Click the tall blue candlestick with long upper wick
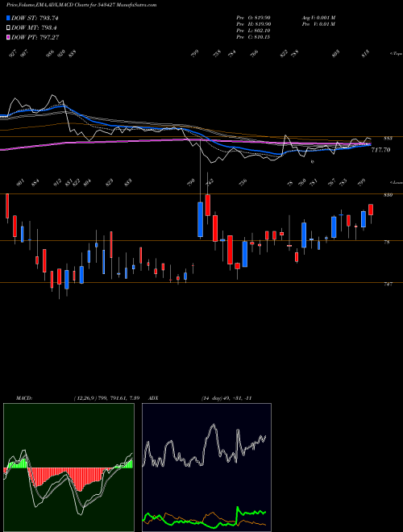 click(201, 219)
